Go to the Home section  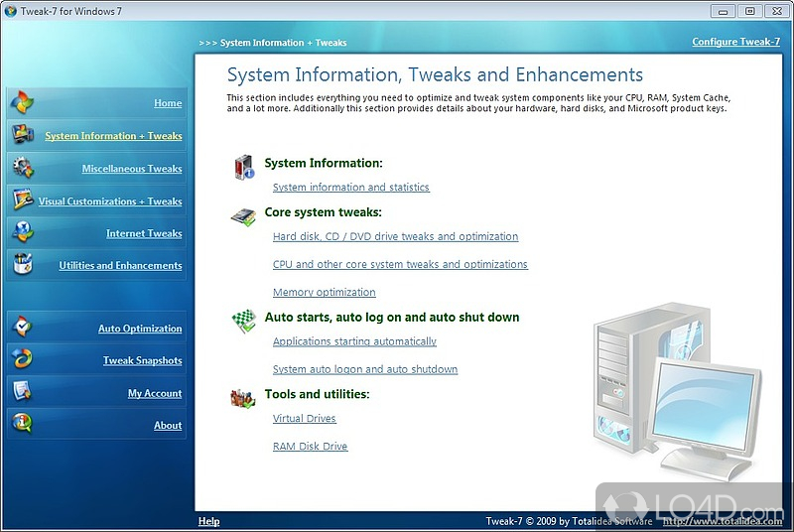[x=168, y=103]
